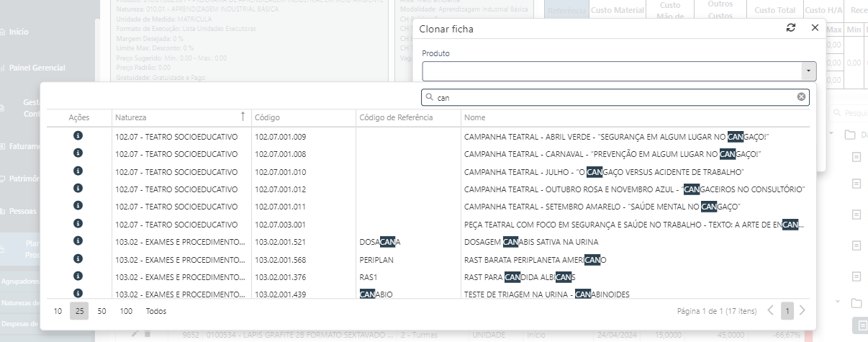
Task: Click the Código column header
Action: (267, 117)
